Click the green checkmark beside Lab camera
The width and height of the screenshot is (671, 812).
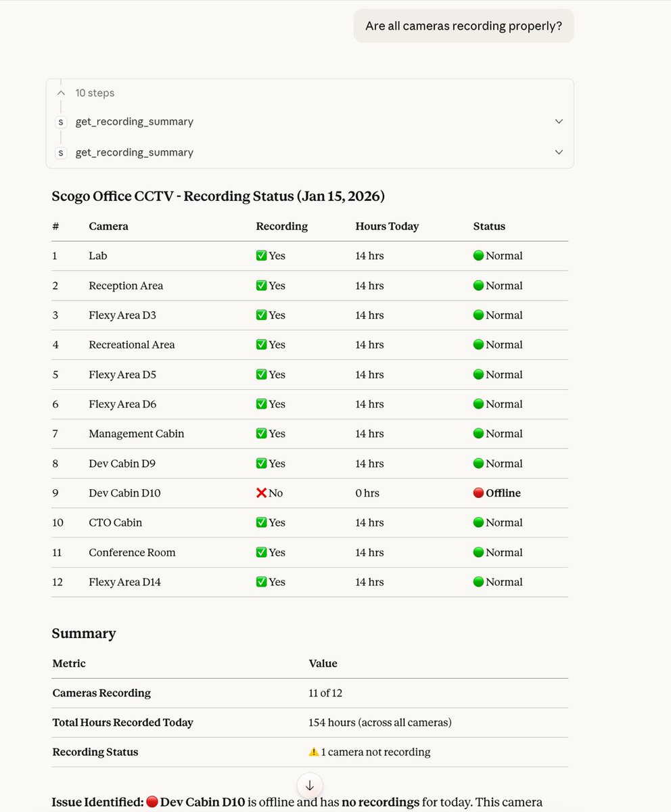coord(261,256)
